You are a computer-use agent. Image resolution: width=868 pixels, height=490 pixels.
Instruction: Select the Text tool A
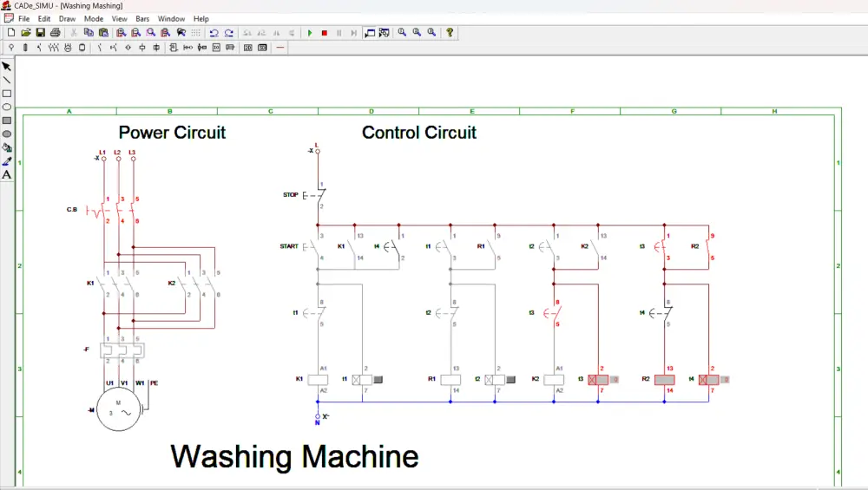click(x=7, y=175)
